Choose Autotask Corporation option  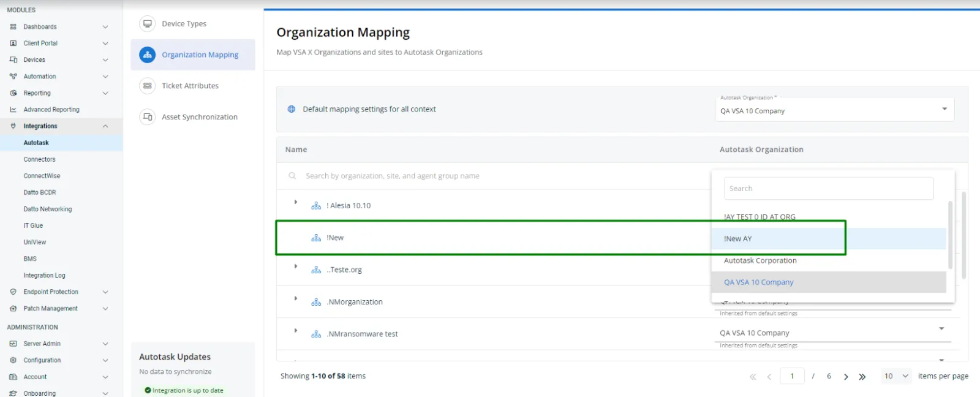(760, 260)
